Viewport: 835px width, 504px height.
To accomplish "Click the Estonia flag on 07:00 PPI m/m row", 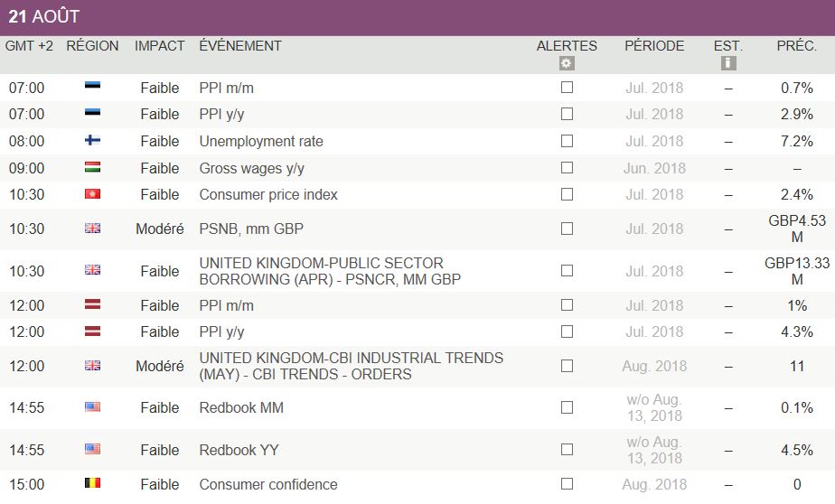I will (x=92, y=88).
